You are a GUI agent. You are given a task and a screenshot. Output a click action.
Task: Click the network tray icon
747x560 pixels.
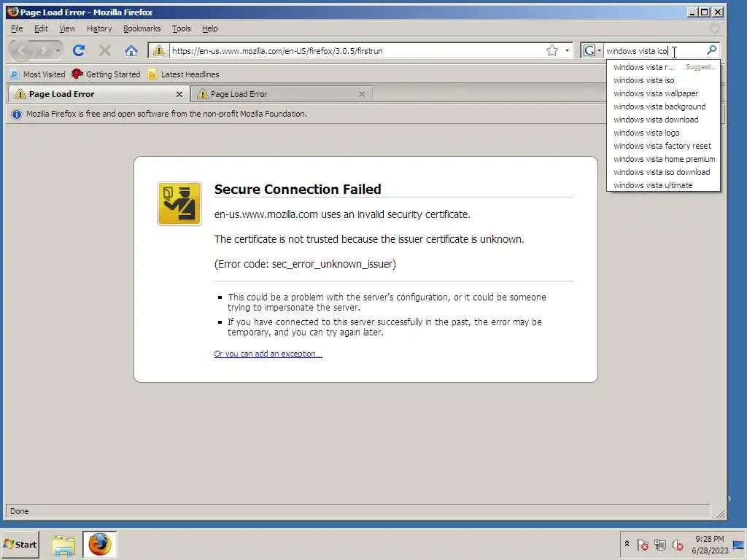pos(659,544)
